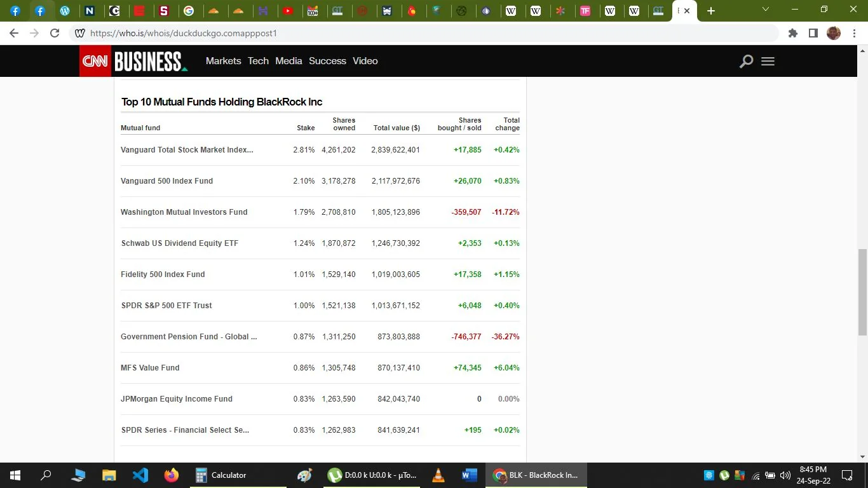Select the 2,839,622,401 total value cell
The height and width of the screenshot is (488, 868).
pos(396,150)
